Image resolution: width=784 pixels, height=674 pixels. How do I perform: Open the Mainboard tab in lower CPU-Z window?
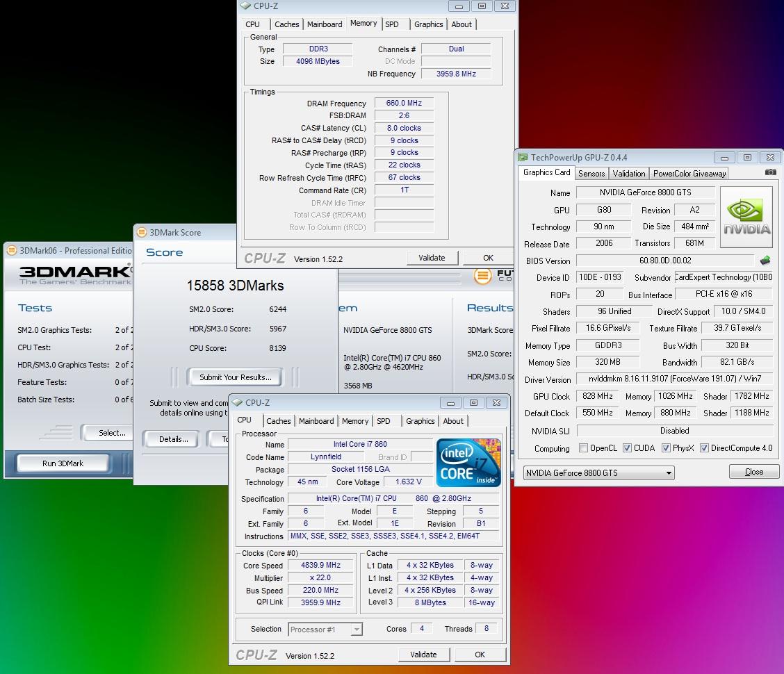coord(316,421)
